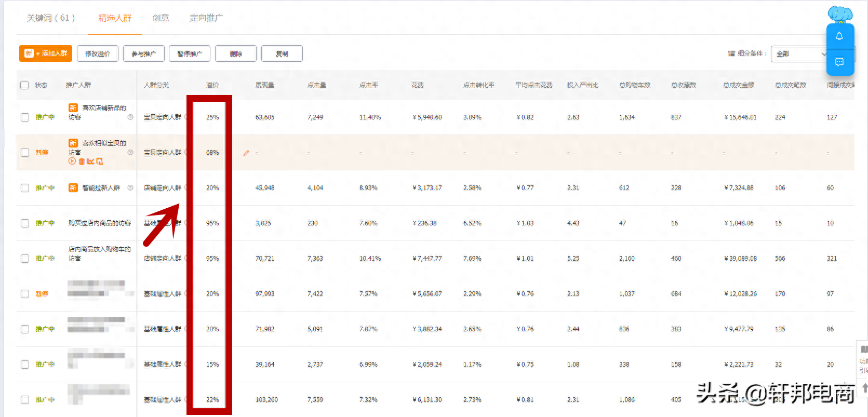
Task: Switch to the 关键词 (61) tab
Action: click(51, 18)
